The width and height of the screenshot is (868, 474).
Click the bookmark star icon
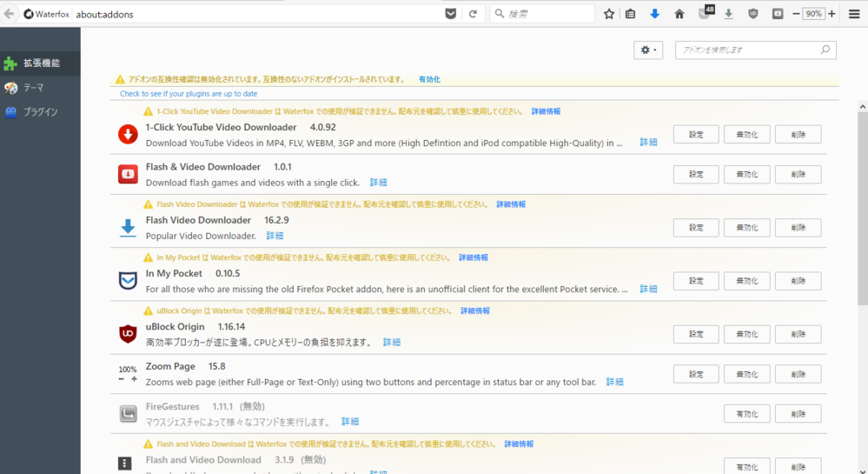pyautogui.click(x=609, y=14)
